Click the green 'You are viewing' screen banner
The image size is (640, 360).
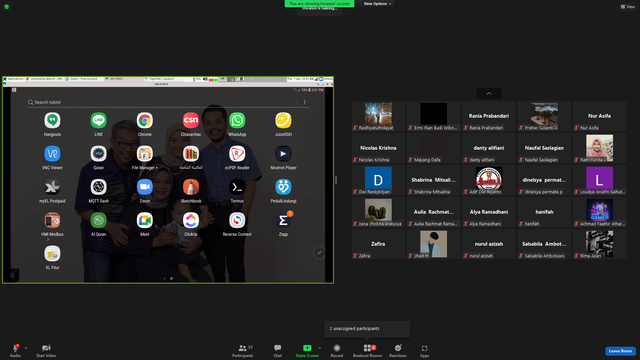pos(320,4)
